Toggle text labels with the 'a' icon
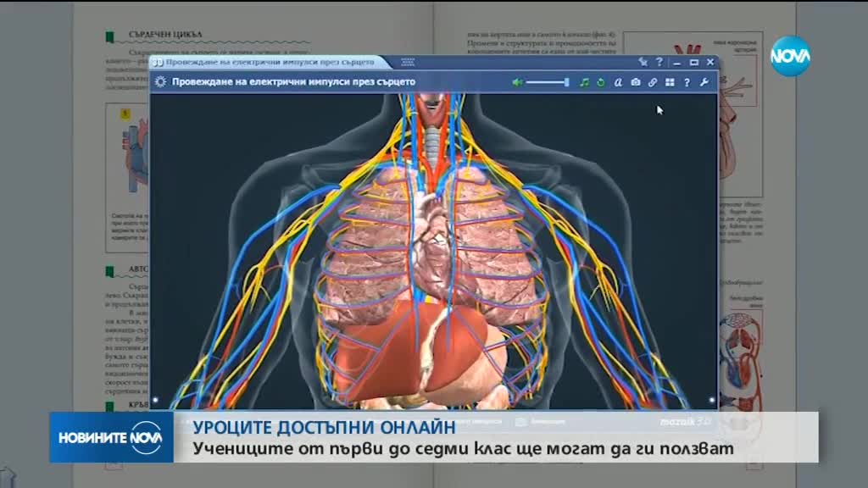 pos(618,82)
